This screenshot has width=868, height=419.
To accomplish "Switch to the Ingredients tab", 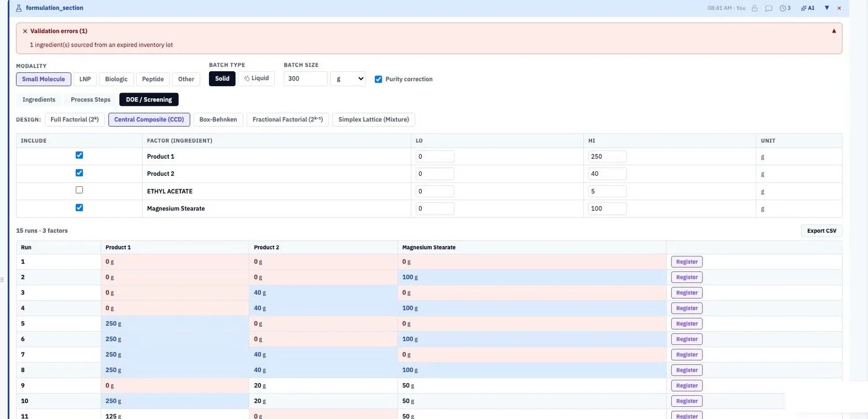I will (x=39, y=100).
